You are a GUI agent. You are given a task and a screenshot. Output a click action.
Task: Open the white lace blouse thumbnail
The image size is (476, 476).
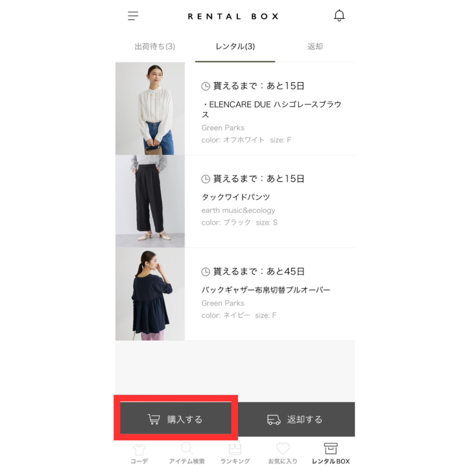click(150, 109)
